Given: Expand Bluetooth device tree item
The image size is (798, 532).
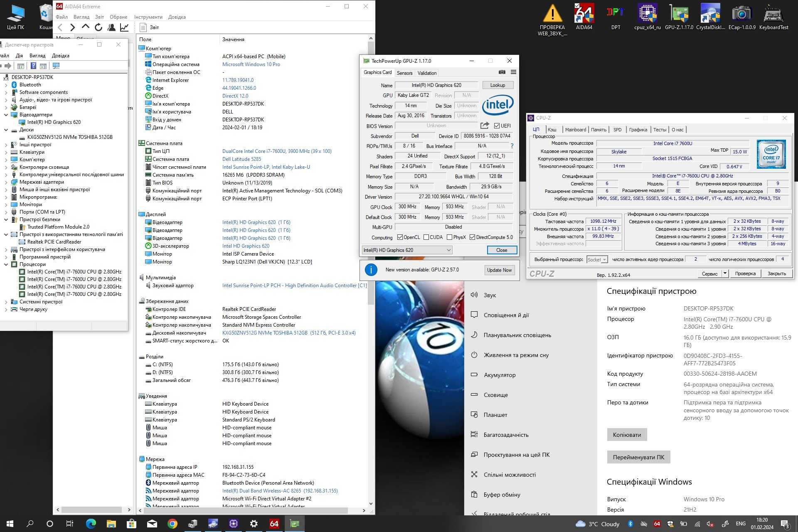Looking at the screenshot, I should (x=5, y=83).
